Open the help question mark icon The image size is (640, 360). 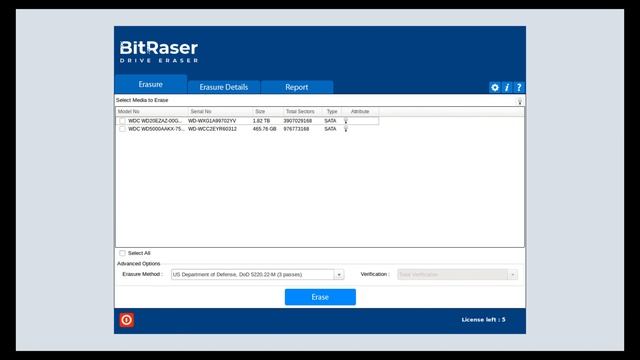[x=519, y=87]
